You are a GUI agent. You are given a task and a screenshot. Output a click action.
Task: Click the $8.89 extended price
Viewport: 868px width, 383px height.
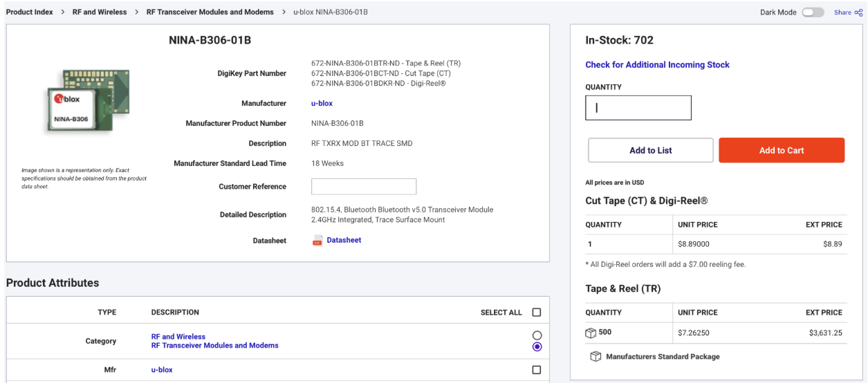833,244
